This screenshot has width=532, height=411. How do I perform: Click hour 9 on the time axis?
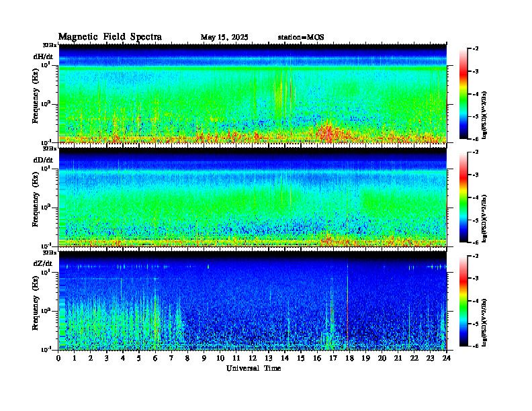coord(204,359)
